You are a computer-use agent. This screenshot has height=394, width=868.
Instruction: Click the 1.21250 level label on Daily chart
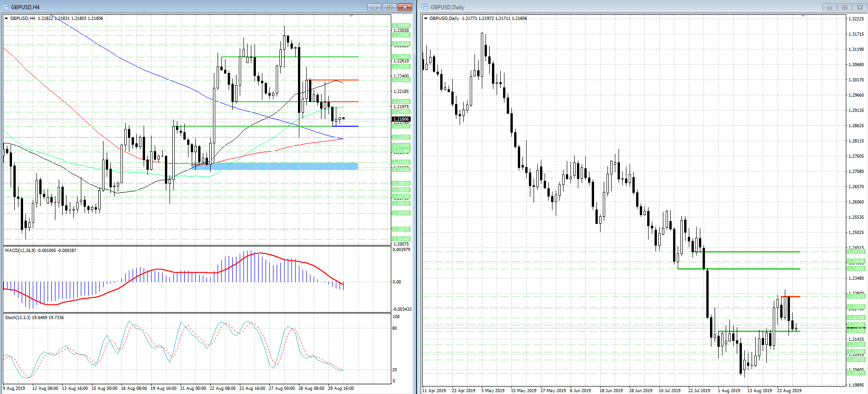click(856, 345)
